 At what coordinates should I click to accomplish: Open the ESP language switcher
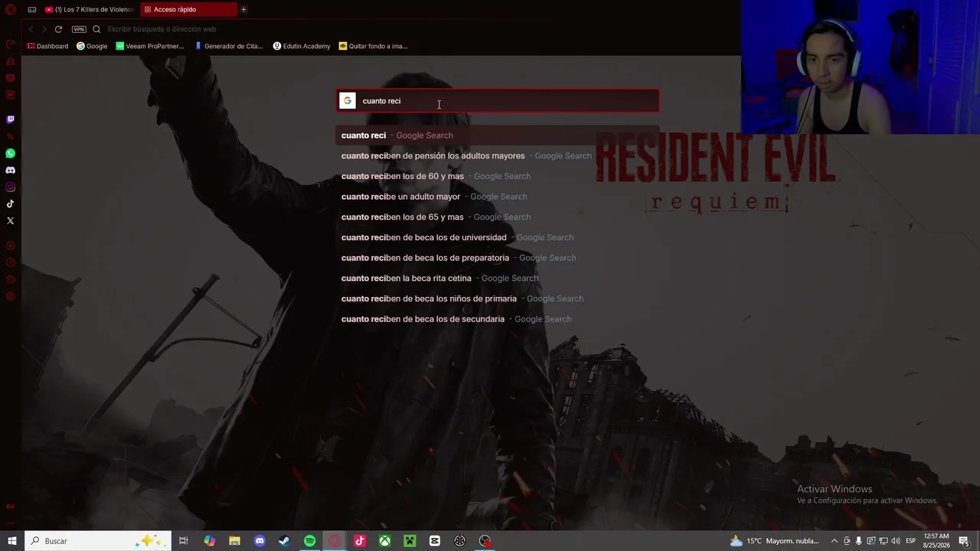[x=910, y=541]
